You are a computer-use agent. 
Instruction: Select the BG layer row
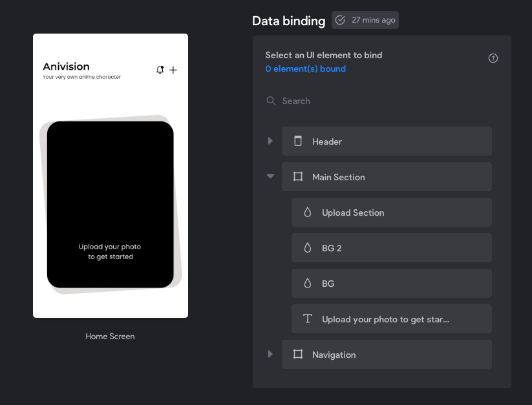[x=392, y=284]
